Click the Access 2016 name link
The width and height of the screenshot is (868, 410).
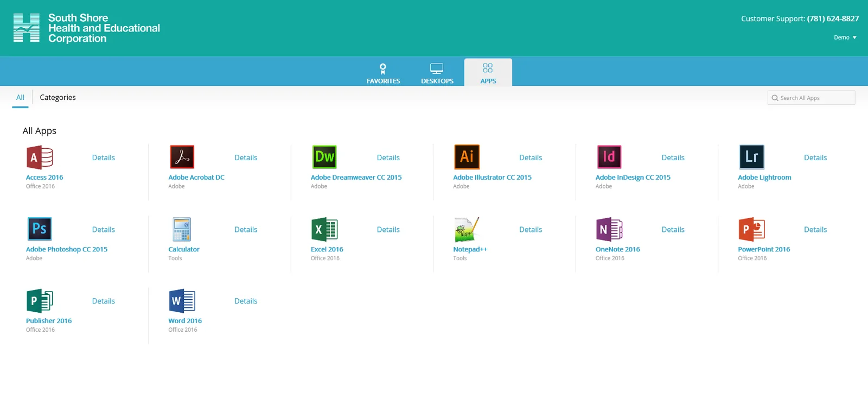pos(44,178)
